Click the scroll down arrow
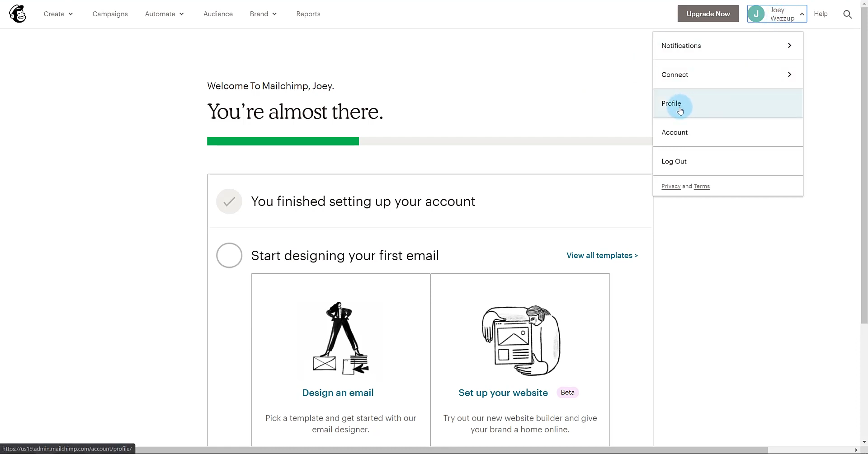The width and height of the screenshot is (868, 454). click(x=864, y=442)
